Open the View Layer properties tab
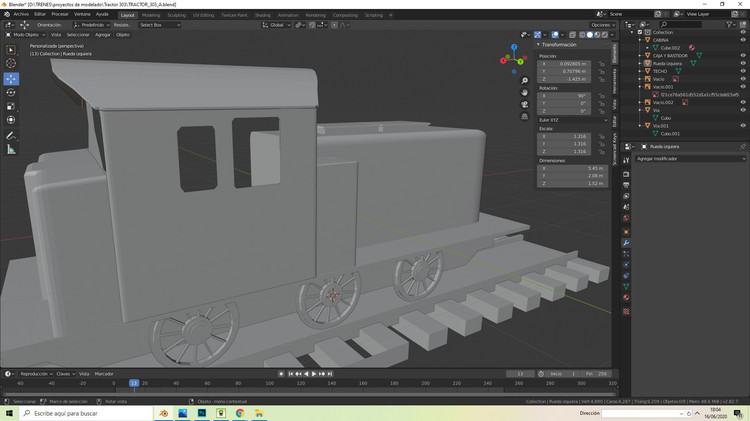Screen dimensions: 750x421 (626, 196)
